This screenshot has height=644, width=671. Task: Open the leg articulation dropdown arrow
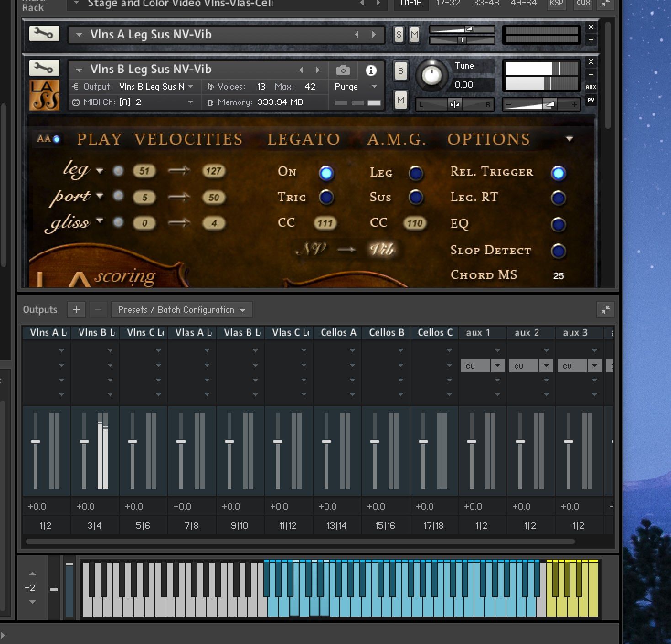tap(100, 171)
